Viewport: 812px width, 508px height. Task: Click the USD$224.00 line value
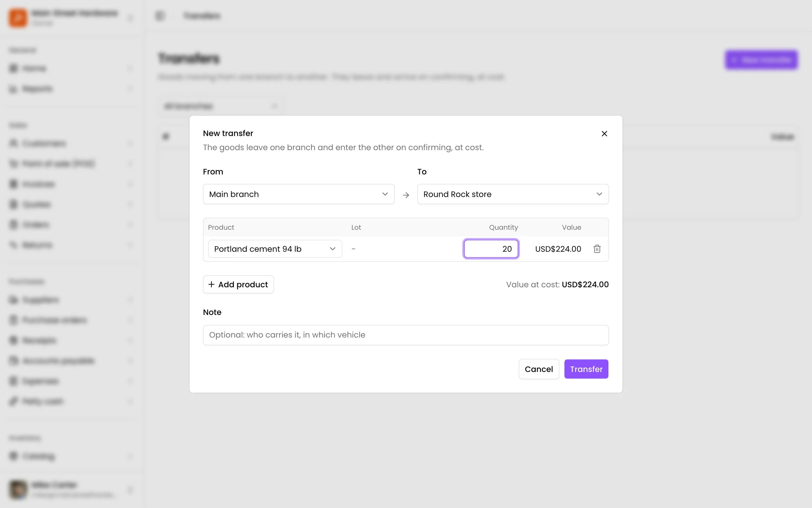pyautogui.click(x=558, y=249)
